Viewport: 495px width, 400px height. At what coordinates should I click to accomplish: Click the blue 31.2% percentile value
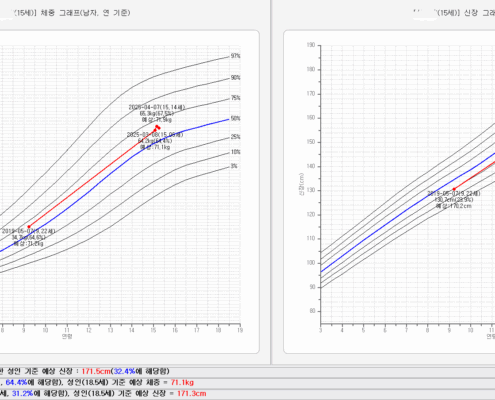(22, 394)
